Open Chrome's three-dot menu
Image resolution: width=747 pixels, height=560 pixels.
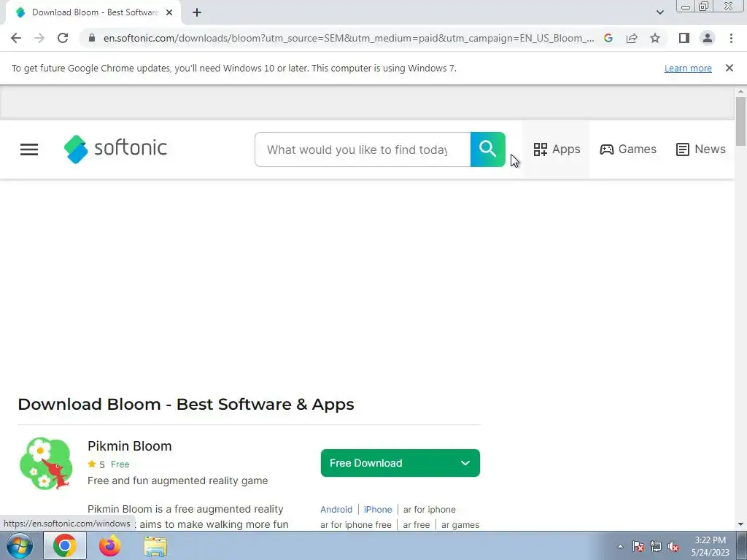[x=731, y=38]
